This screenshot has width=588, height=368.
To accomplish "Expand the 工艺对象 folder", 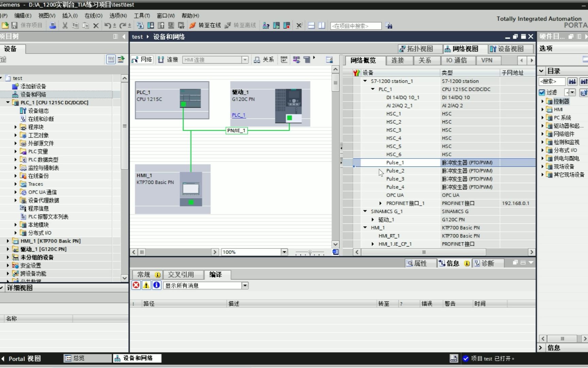I will pyautogui.click(x=15, y=135).
